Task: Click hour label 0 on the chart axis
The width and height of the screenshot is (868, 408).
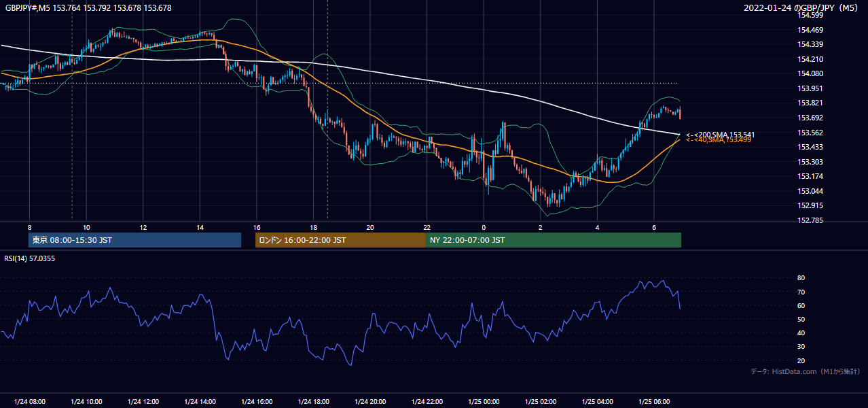Action: tap(484, 227)
